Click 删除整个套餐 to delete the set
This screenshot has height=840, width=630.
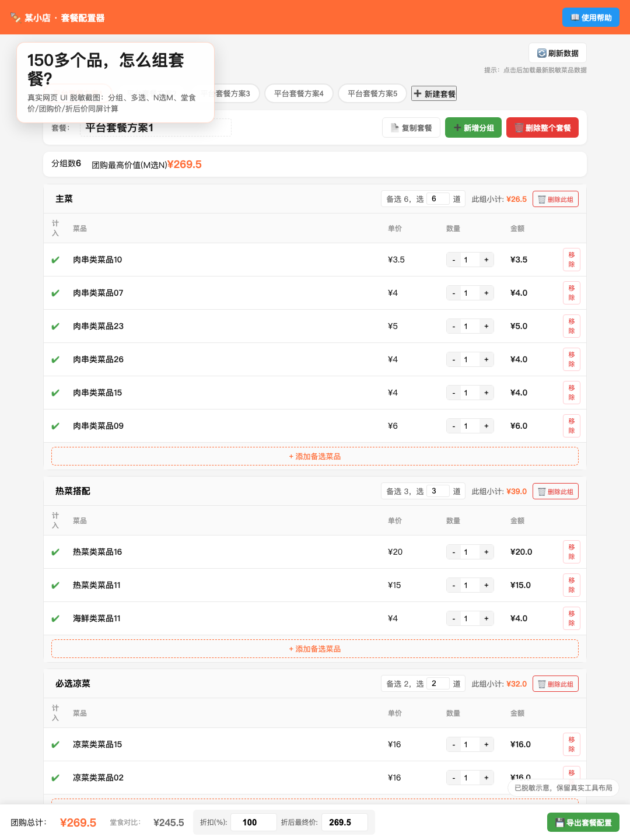click(x=542, y=128)
